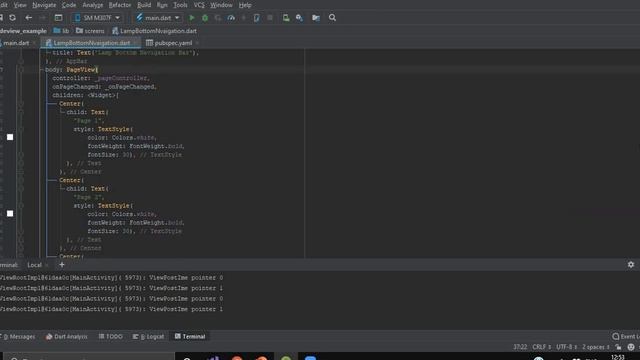Open the VCS menu

pos(199,5)
